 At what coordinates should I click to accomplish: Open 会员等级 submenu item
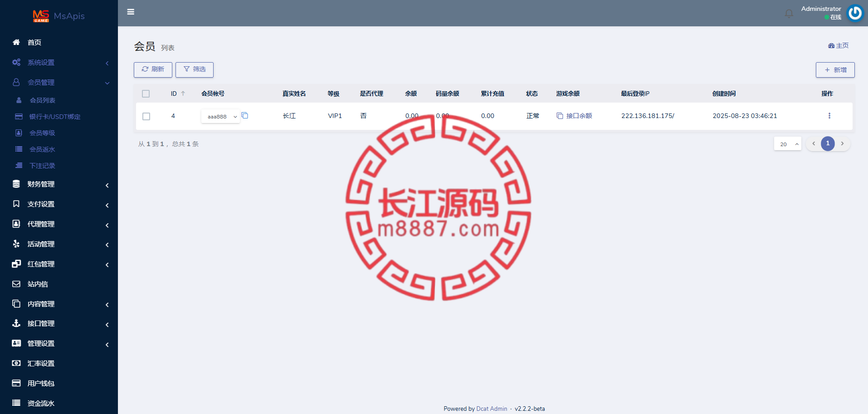[42, 133]
